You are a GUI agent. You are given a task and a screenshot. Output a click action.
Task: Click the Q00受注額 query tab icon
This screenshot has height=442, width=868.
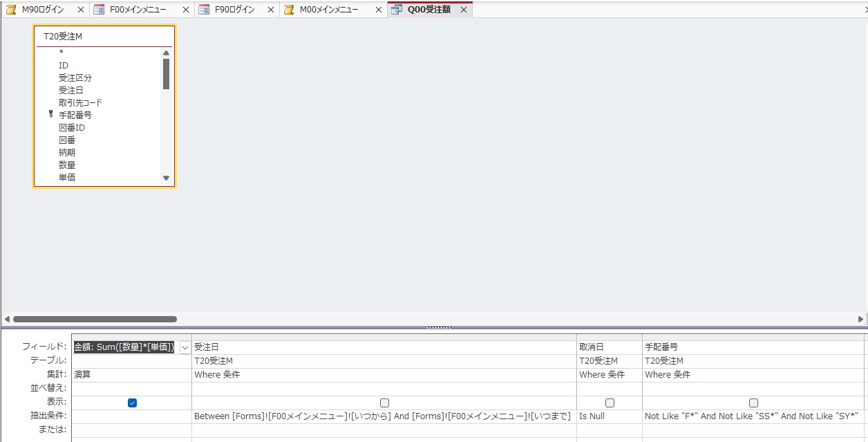click(x=397, y=10)
